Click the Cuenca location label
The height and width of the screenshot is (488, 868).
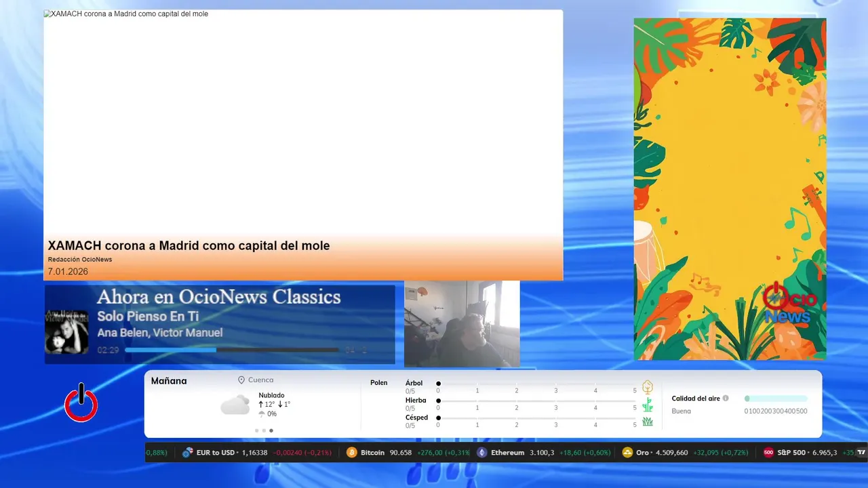pyautogui.click(x=261, y=380)
